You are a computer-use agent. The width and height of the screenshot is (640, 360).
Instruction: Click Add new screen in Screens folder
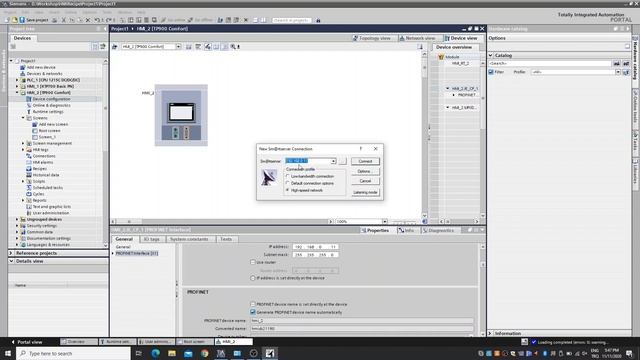[x=53, y=124]
